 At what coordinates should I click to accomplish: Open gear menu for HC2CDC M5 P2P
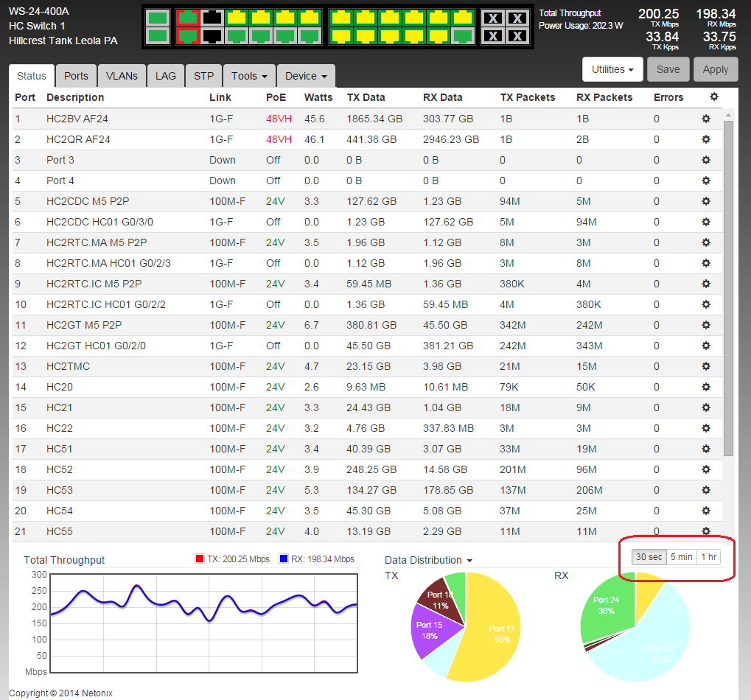pyautogui.click(x=706, y=200)
